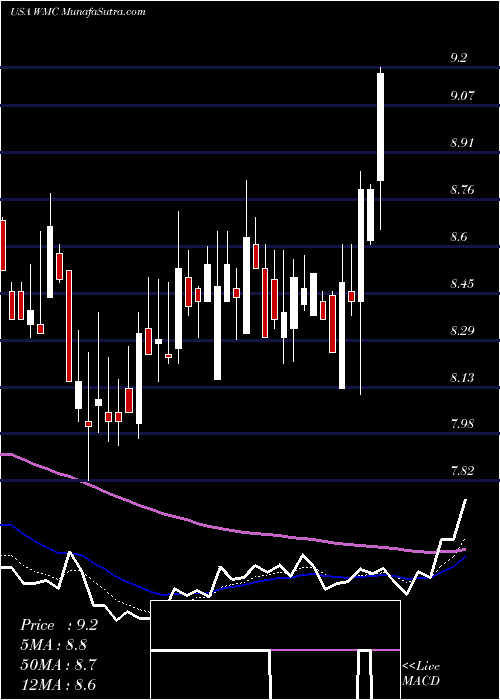The height and width of the screenshot is (700, 500).
Task: Click the long red candlestick falling to 8.13
Action: coord(69,325)
